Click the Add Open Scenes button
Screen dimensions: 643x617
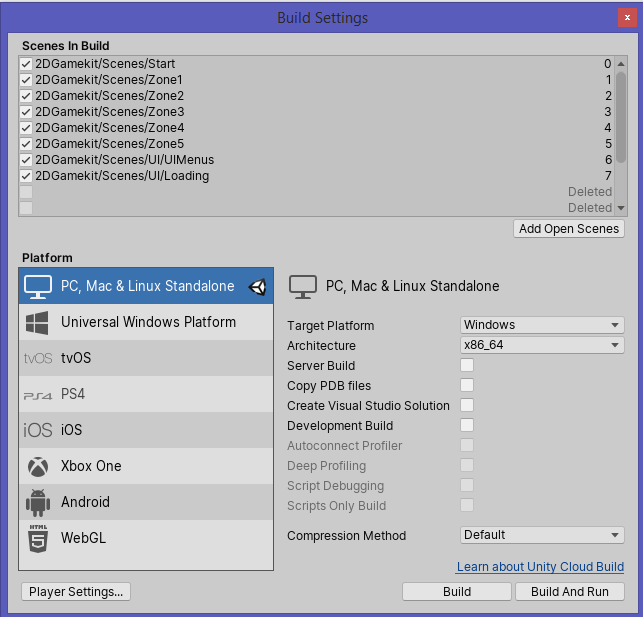point(569,229)
